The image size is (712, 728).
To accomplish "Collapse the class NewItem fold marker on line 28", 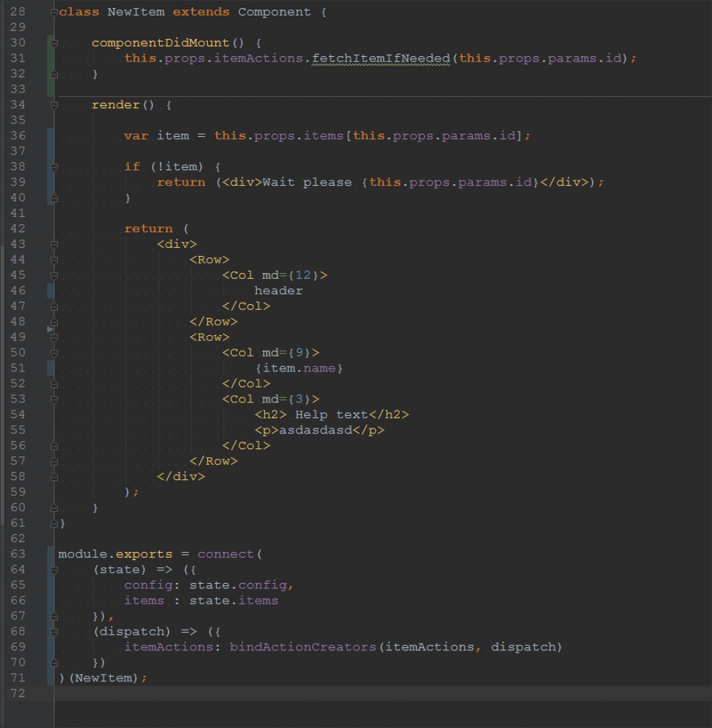I will click(53, 13).
